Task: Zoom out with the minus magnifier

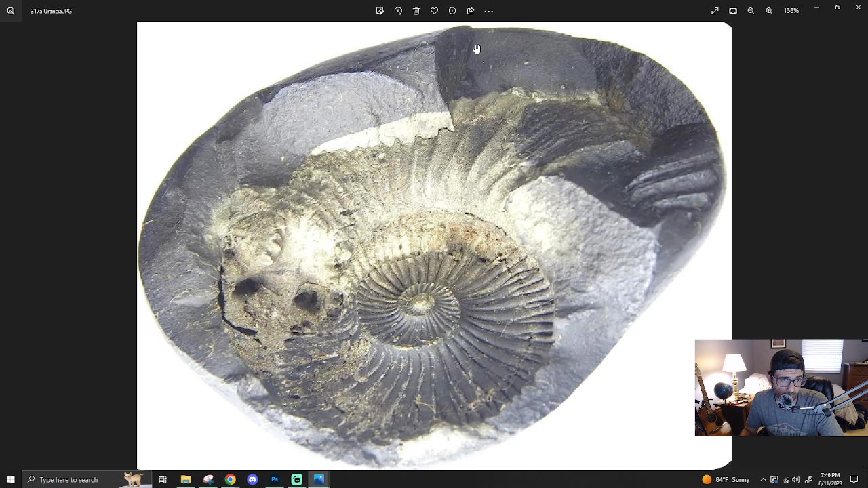Action: 751,11
